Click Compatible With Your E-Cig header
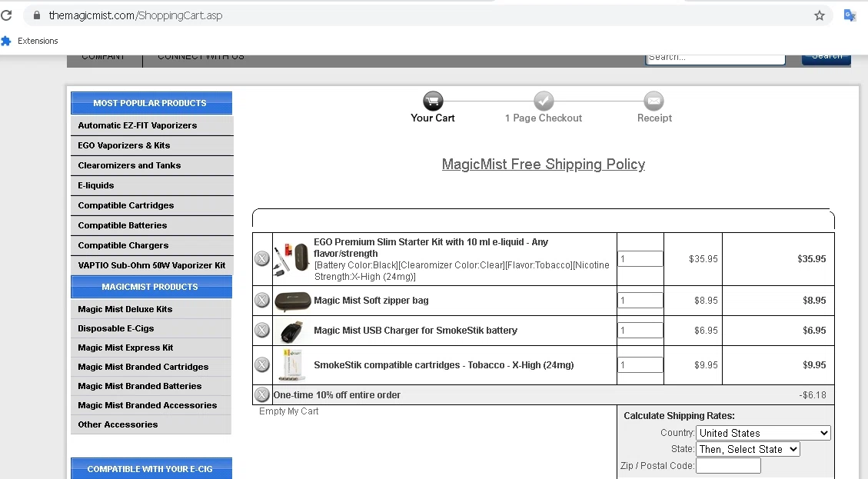This screenshot has height=479, width=868. tap(151, 468)
